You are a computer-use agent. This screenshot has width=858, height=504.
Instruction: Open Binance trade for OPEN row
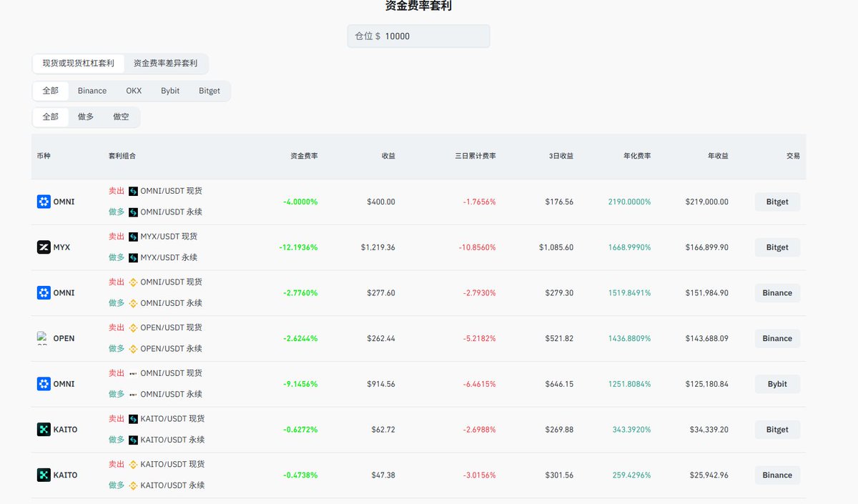pyautogui.click(x=777, y=338)
